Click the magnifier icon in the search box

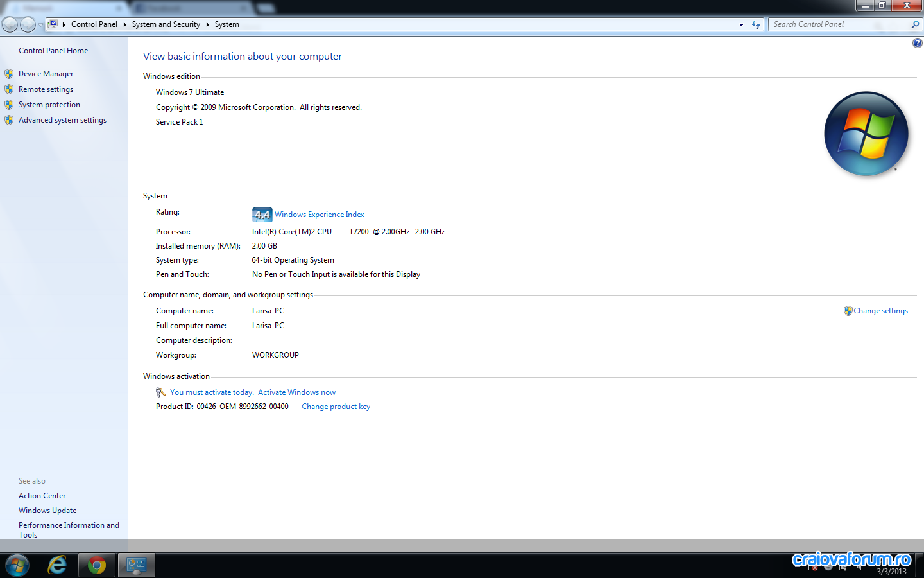point(915,24)
